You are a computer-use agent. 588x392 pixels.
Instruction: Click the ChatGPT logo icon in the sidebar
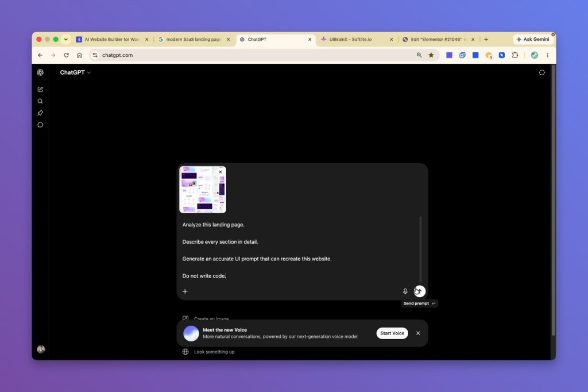(40, 72)
